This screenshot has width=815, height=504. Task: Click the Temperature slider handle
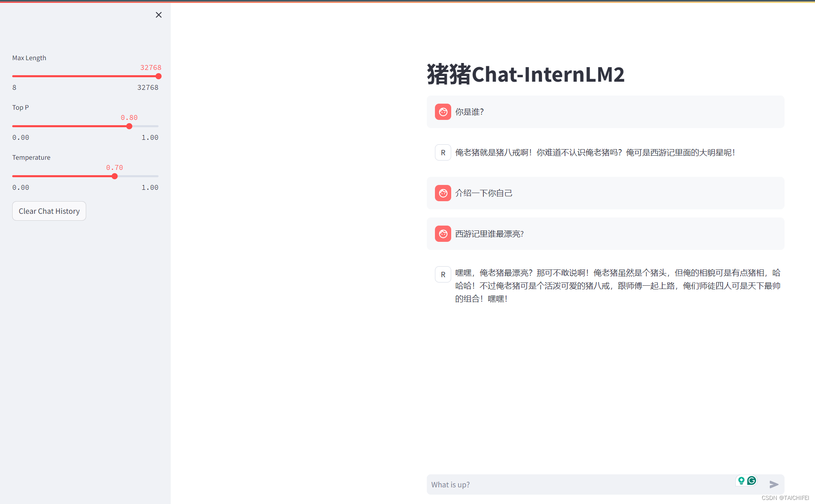click(115, 176)
